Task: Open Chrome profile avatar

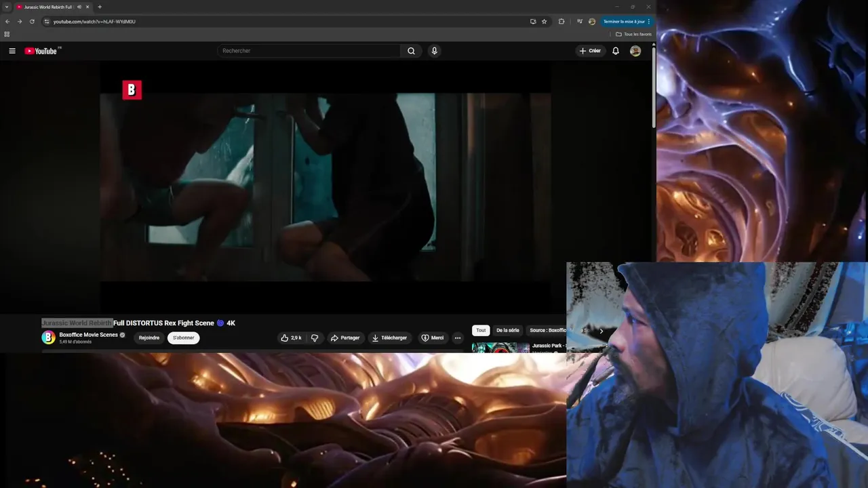Action: coord(592,22)
